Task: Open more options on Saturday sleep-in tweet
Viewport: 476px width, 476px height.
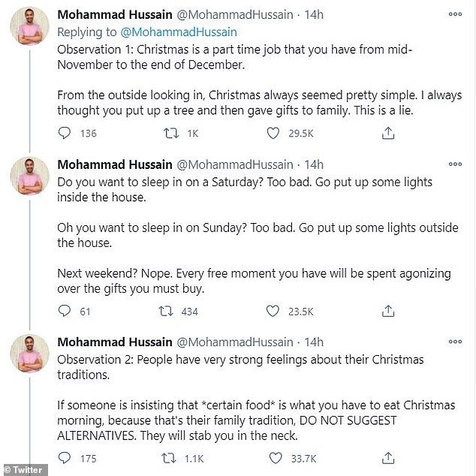Action: click(x=455, y=164)
